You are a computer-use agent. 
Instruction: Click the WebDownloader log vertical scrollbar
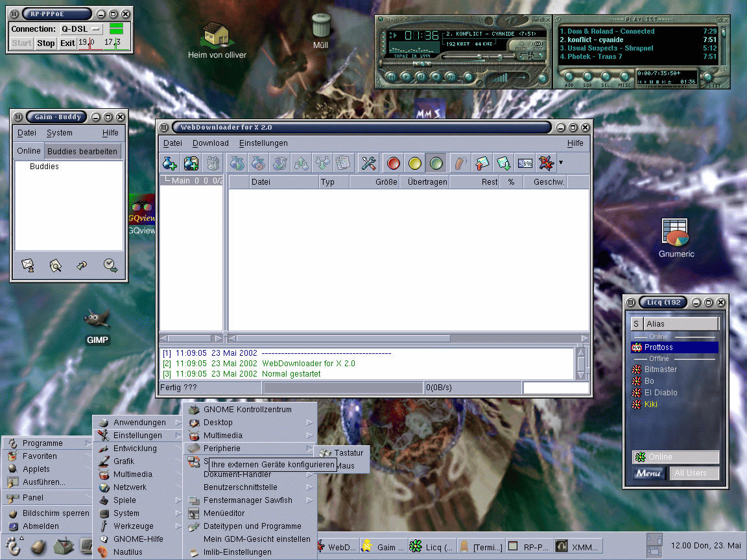click(x=581, y=364)
